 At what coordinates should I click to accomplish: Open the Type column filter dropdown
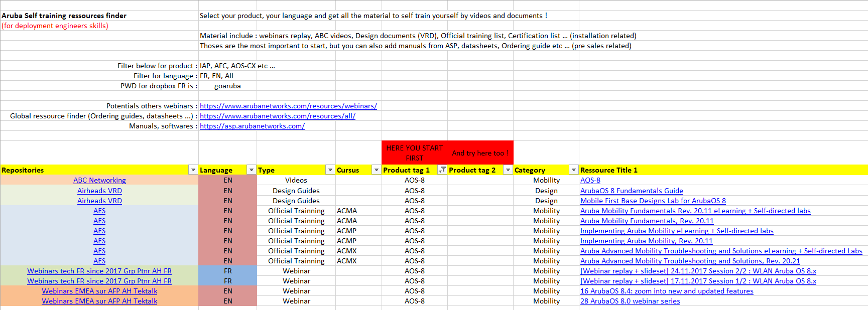(330, 170)
